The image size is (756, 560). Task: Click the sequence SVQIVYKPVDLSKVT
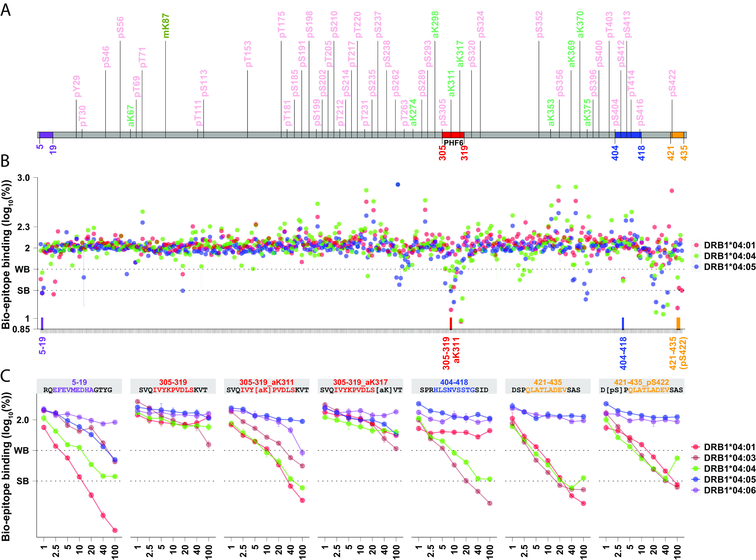click(x=173, y=390)
